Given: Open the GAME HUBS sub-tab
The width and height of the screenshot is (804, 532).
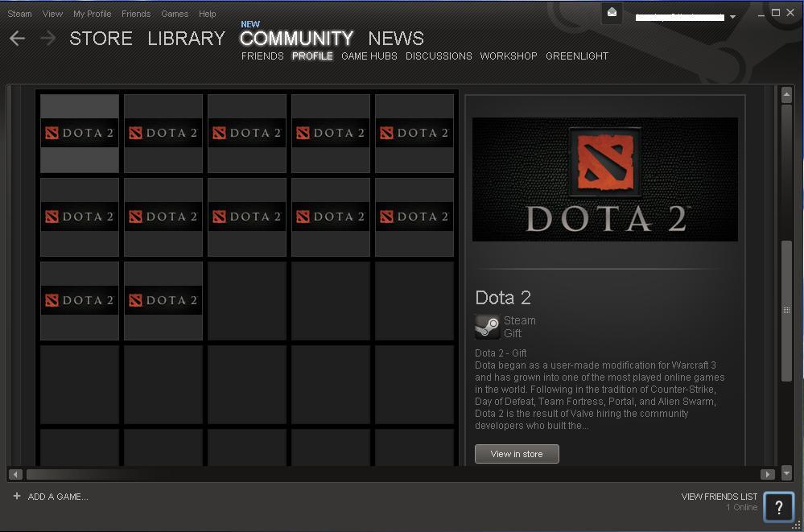Looking at the screenshot, I should click(x=369, y=56).
